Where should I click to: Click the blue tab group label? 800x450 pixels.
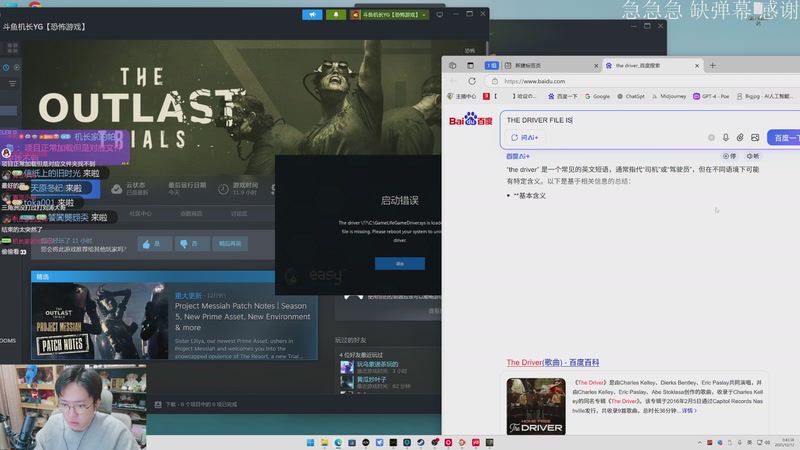coord(491,65)
